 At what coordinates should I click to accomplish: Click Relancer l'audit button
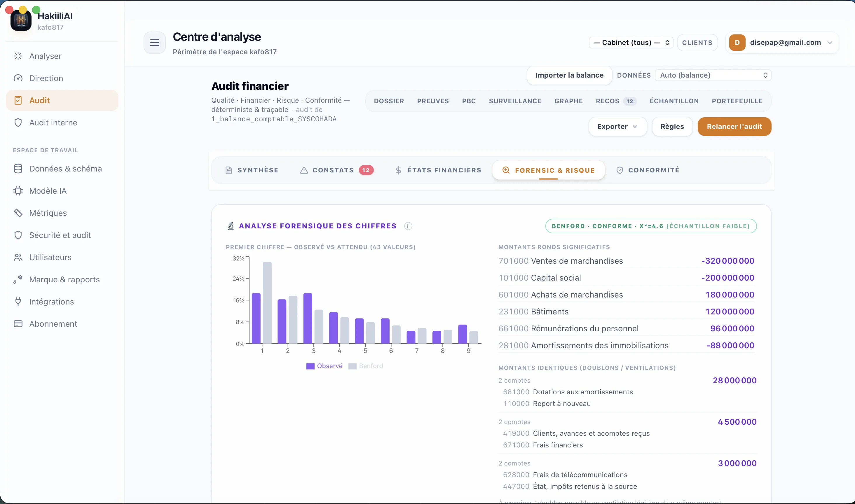(734, 126)
